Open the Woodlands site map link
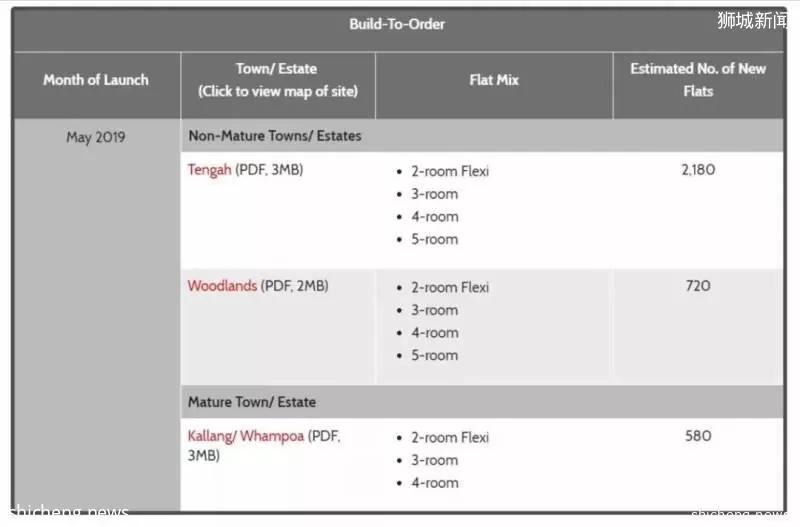Viewport: 800px width, 527px height. click(222, 286)
